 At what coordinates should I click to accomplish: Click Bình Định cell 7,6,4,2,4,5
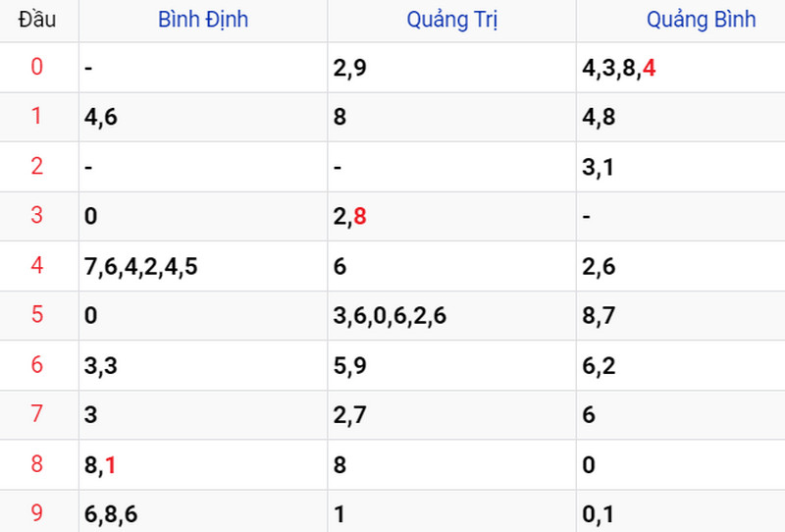(x=140, y=266)
